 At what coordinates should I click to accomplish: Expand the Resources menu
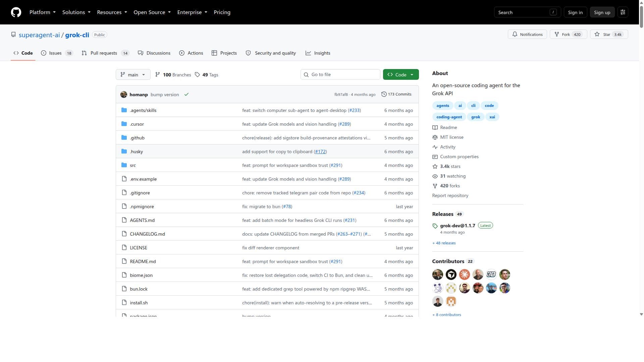112,12
